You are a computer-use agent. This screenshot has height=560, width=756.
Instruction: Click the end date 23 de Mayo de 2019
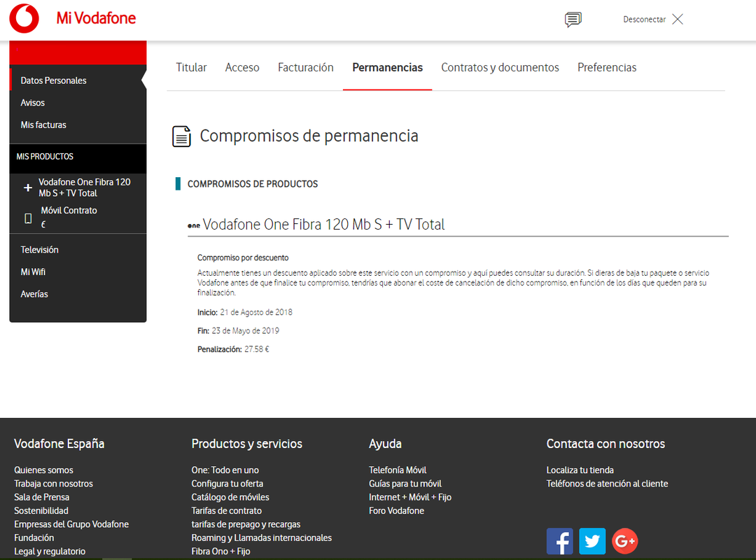tap(246, 330)
